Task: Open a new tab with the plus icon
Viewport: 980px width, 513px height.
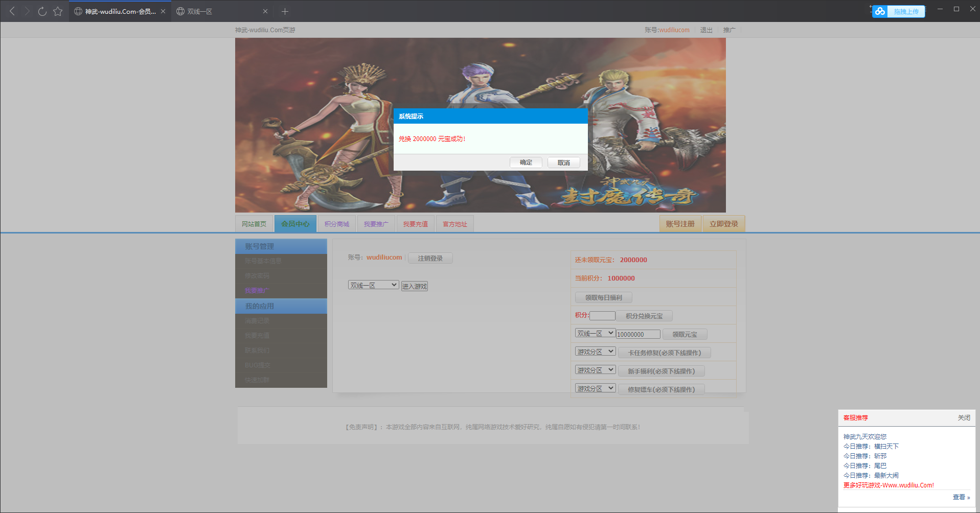Action: click(285, 11)
